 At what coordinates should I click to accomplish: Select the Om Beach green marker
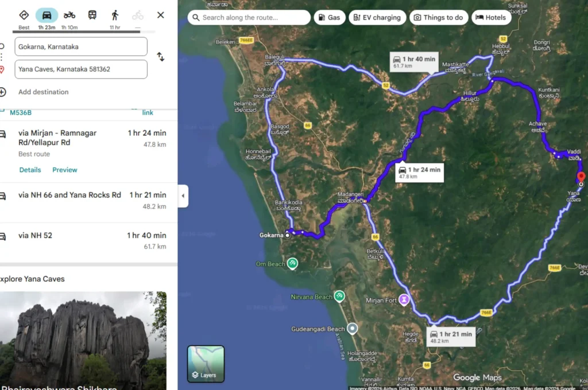[292, 263]
